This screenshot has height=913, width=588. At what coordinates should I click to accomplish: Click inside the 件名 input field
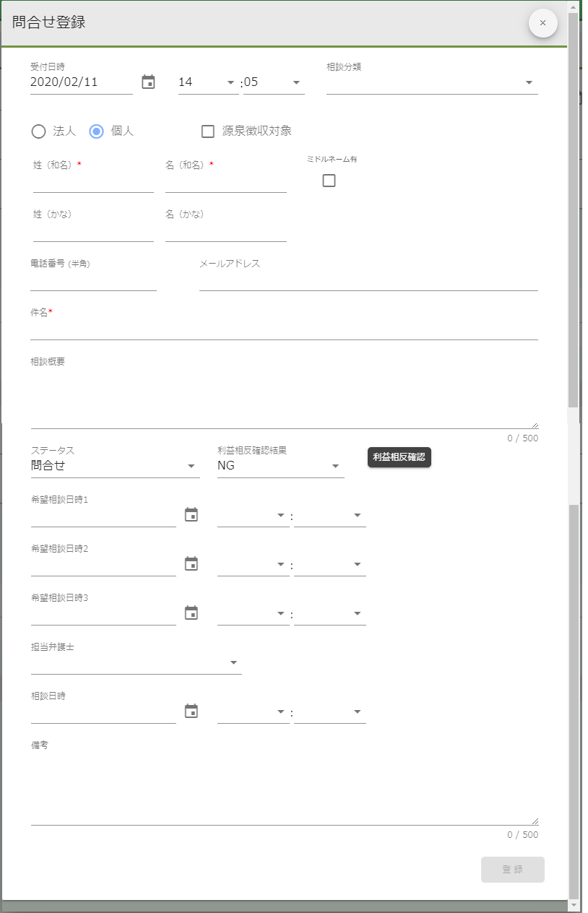pos(282,331)
